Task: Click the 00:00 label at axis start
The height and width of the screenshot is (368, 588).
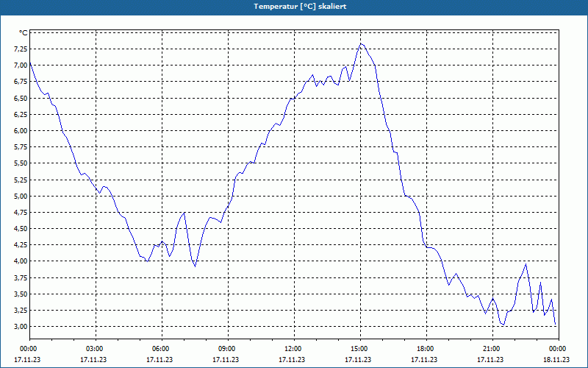Action: pyautogui.click(x=28, y=349)
